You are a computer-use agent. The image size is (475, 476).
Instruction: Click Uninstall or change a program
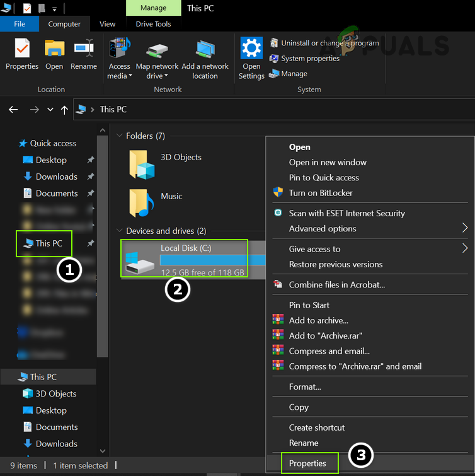pos(324,43)
